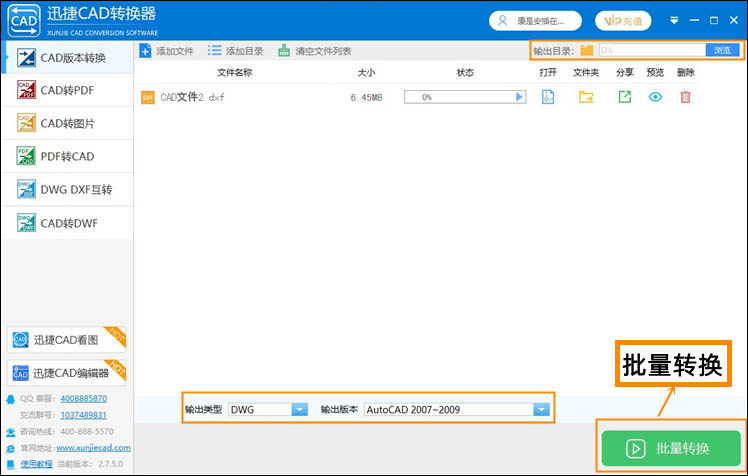This screenshot has height=476, width=748.
Task: Open the DWG DXF互转 tab
Action: [x=68, y=189]
